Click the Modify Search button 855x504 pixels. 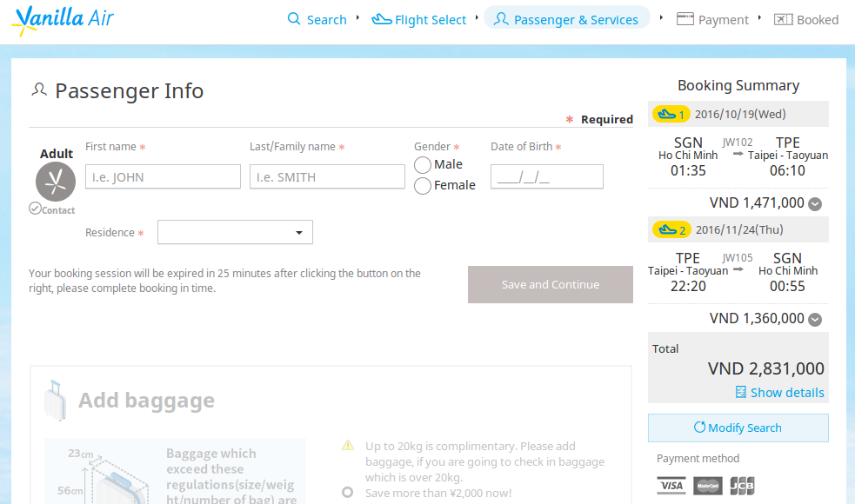738,428
